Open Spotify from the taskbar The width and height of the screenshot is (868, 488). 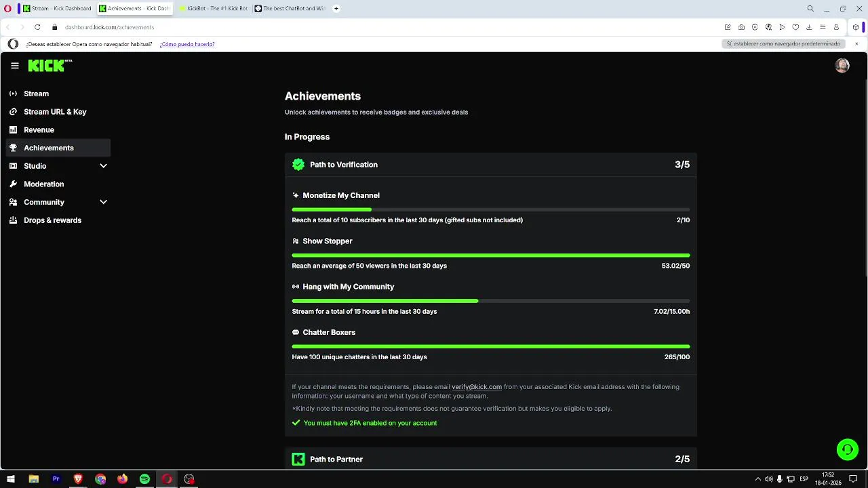click(x=144, y=479)
